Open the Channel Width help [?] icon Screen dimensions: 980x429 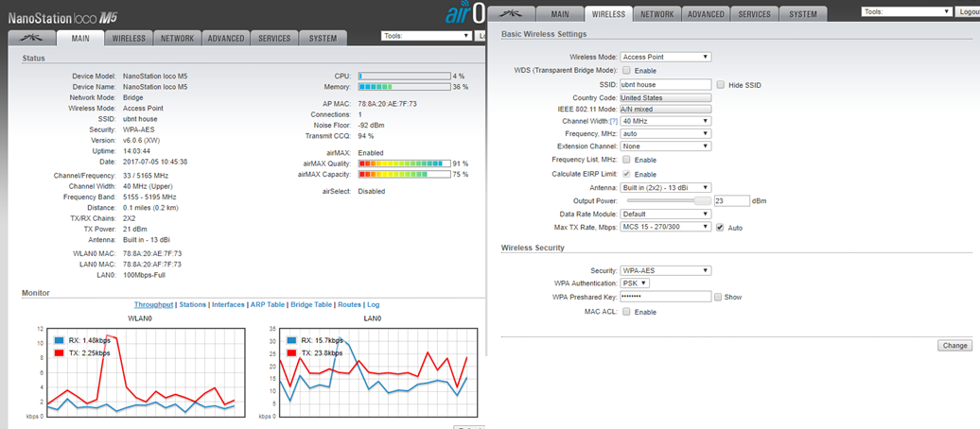pyautogui.click(x=612, y=121)
